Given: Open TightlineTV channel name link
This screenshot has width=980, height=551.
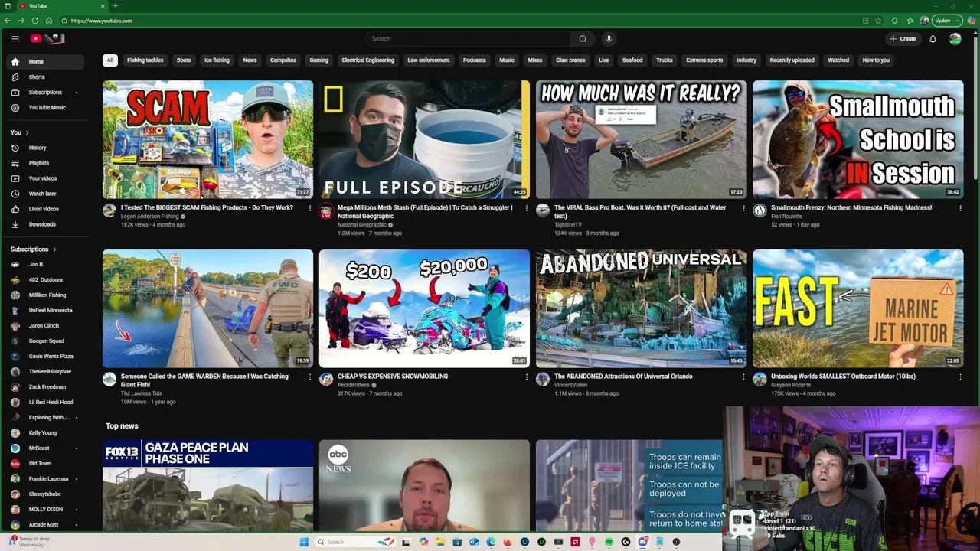Looking at the screenshot, I should pyautogui.click(x=568, y=225).
